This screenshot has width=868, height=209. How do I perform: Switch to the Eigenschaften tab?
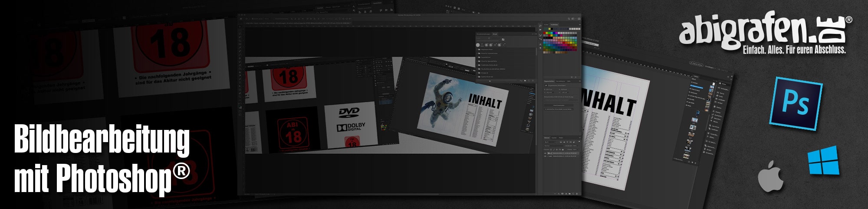point(549,81)
